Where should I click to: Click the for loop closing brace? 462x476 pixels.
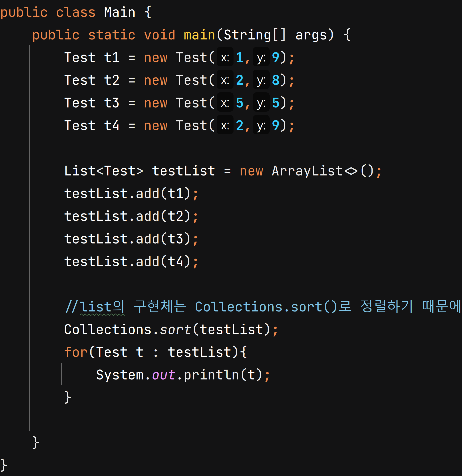click(x=68, y=398)
